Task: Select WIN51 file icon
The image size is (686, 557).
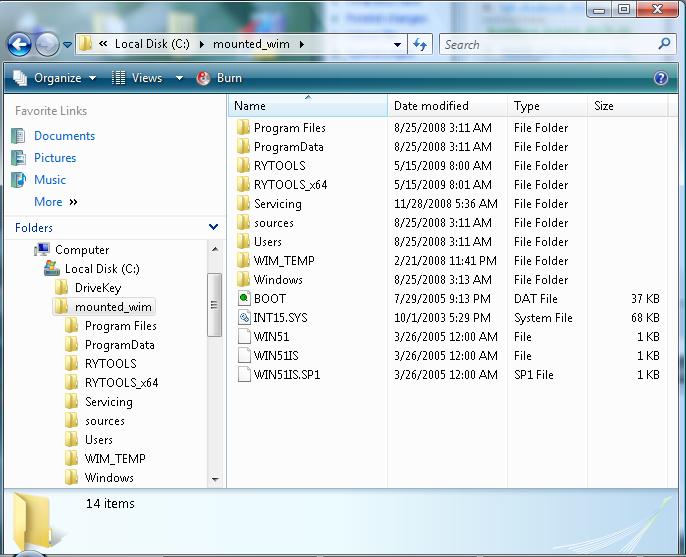Action: [244, 336]
